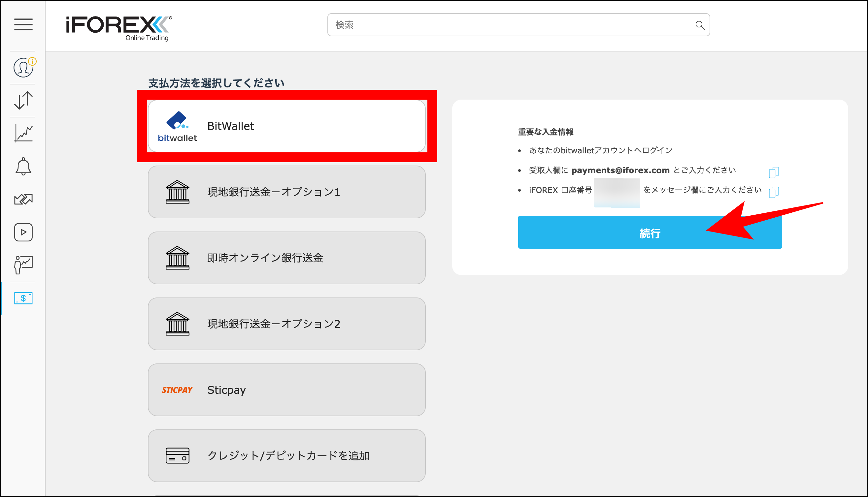Open the video tutorials play icon

(23, 232)
